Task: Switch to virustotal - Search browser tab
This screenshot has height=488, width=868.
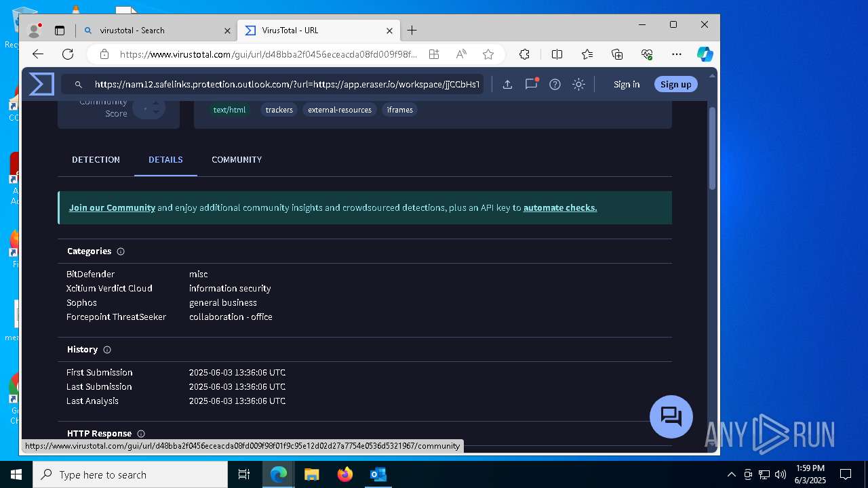Action: pyautogui.click(x=156, y=30)
